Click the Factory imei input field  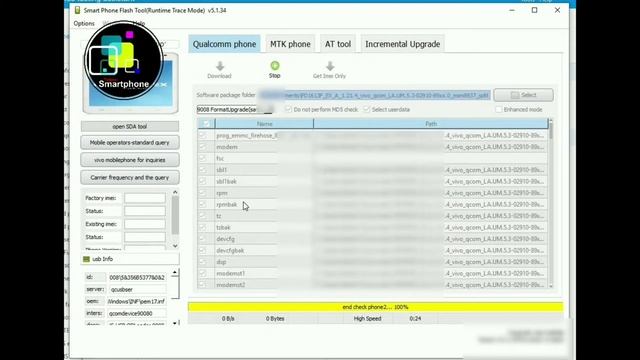(x=145, y=198)
